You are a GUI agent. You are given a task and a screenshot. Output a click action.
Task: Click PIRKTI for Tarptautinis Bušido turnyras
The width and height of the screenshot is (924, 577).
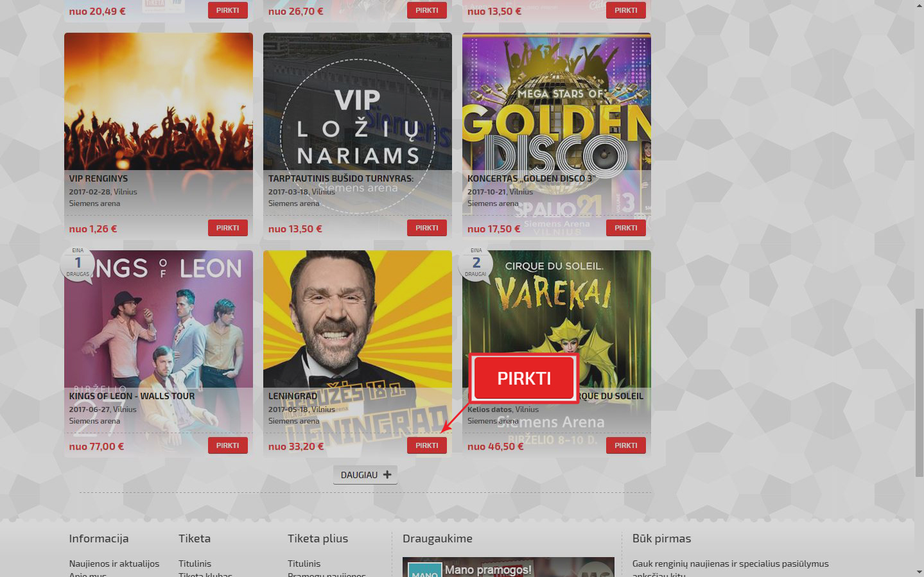[x=427, y=228]
